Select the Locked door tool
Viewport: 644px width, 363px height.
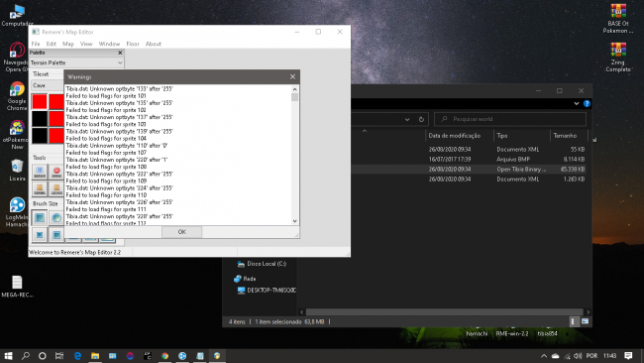point(56,188)
